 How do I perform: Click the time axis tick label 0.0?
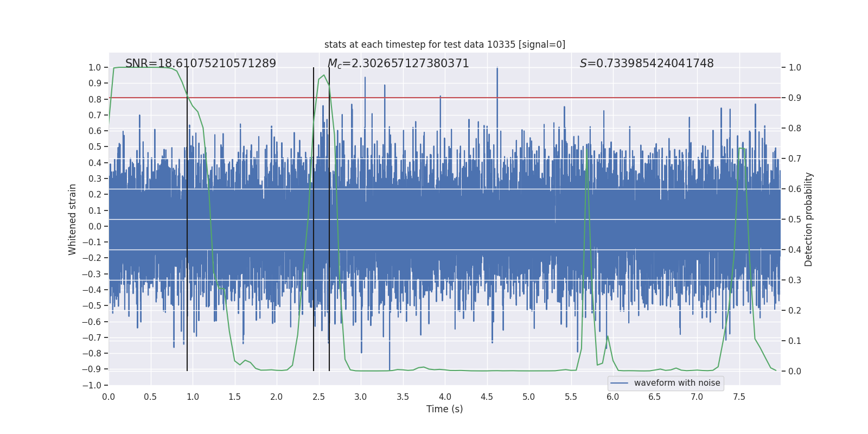coord(108,397)
